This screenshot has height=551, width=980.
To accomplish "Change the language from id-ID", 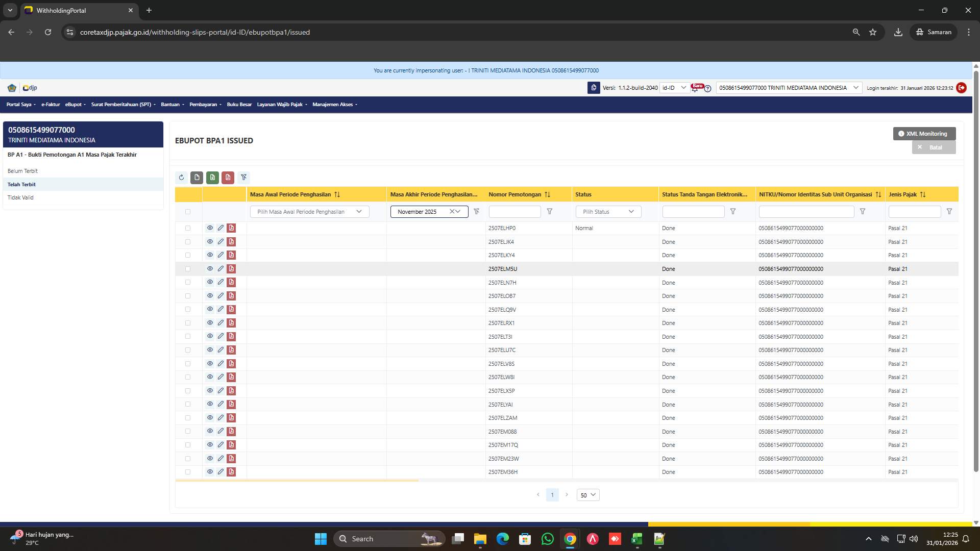I will click(x=674, y=88).
